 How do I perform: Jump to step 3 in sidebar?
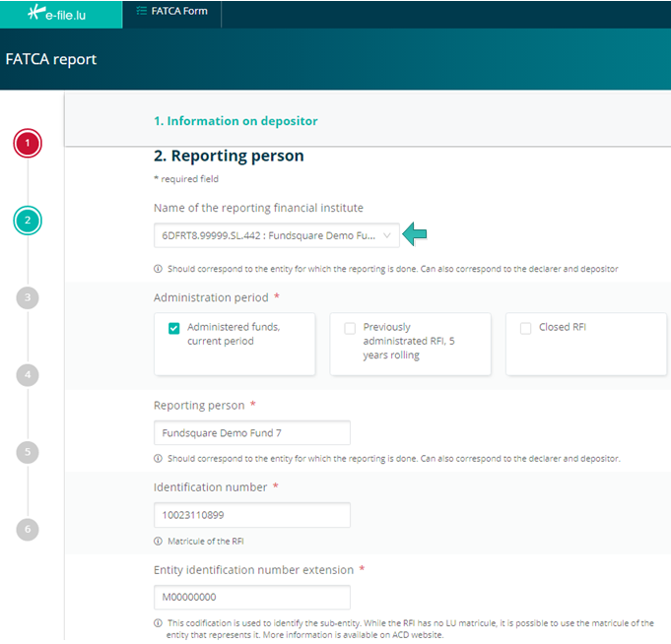pos(28,297)
